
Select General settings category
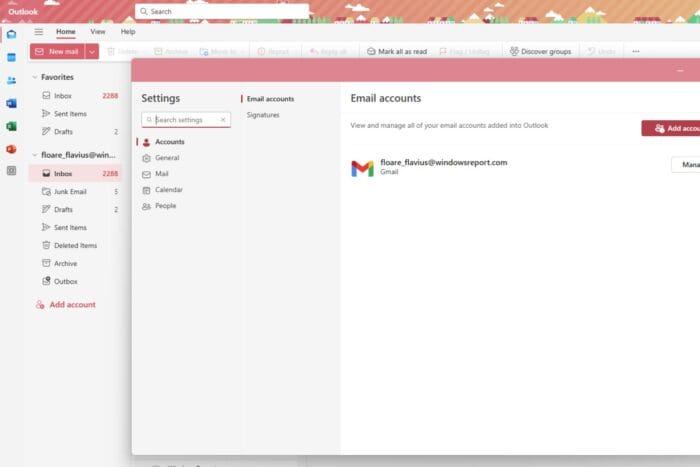[160, 158]
